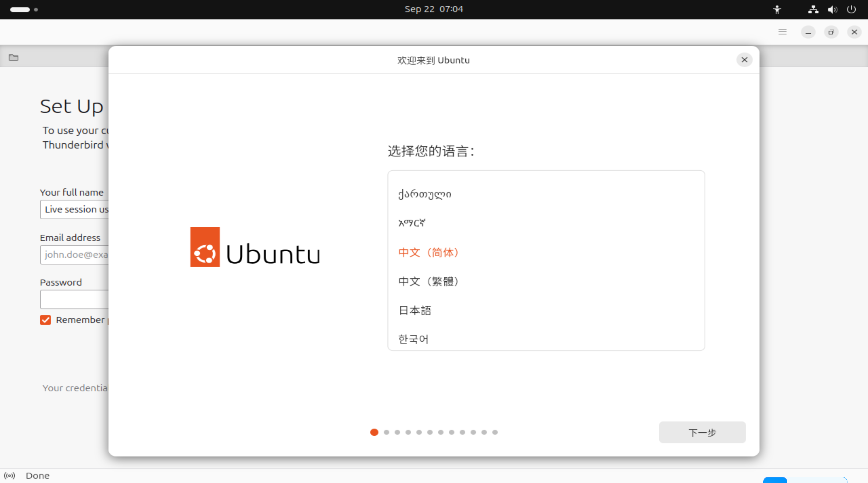Image resolution: width=868 pixels, height=483 pixels.
Task: Click the connection status icon near Done
Action: click(x=9, y=475)
